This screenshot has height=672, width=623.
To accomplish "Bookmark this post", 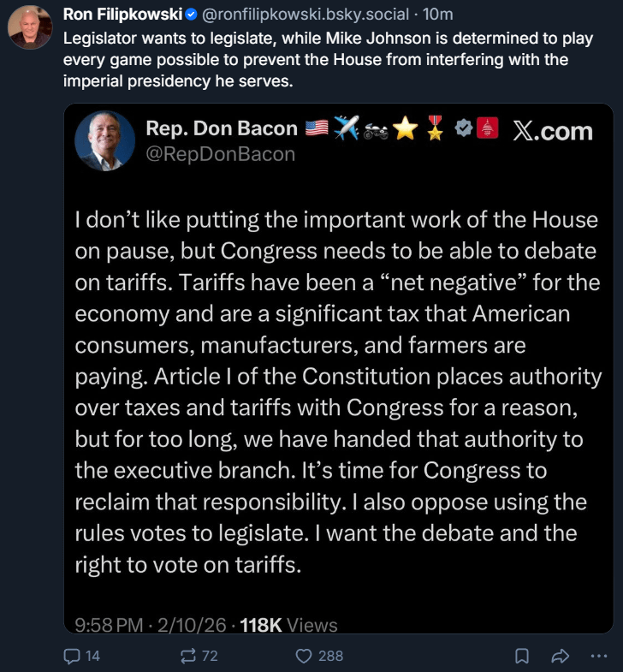I will coord(521,656).
